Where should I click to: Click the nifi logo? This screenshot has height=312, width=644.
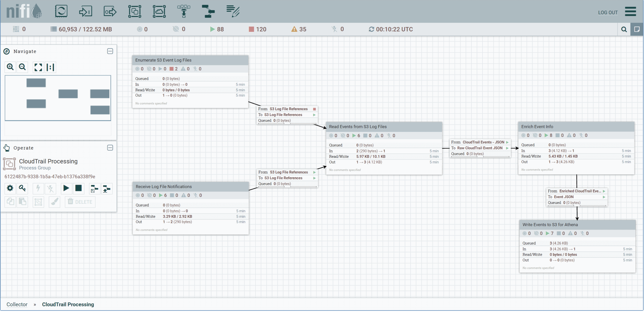pos(24,11)
